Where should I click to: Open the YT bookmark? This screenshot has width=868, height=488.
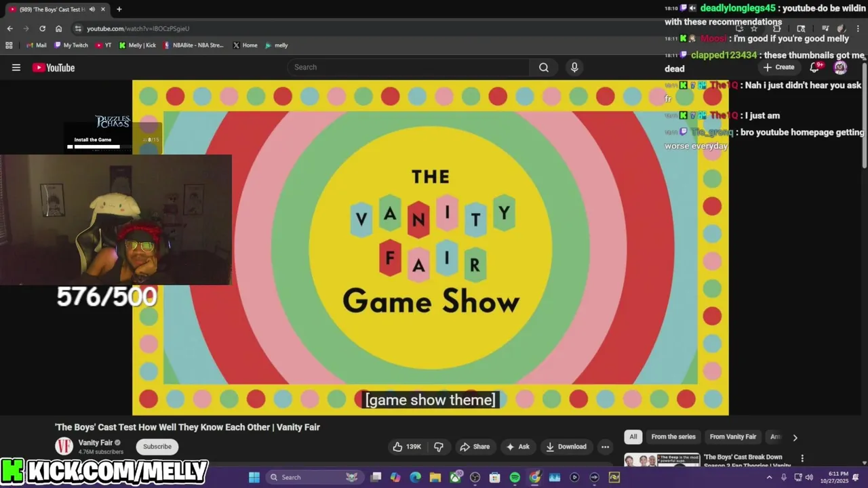point(104,45)
